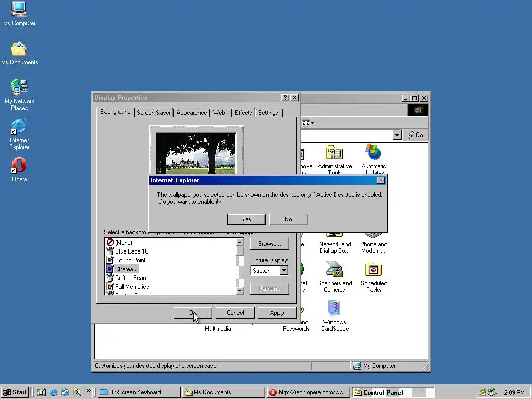Screen dimensions: 532x399
Task: Click the wallpaper list scroll down arrow
Action: (x=240, y=291)
